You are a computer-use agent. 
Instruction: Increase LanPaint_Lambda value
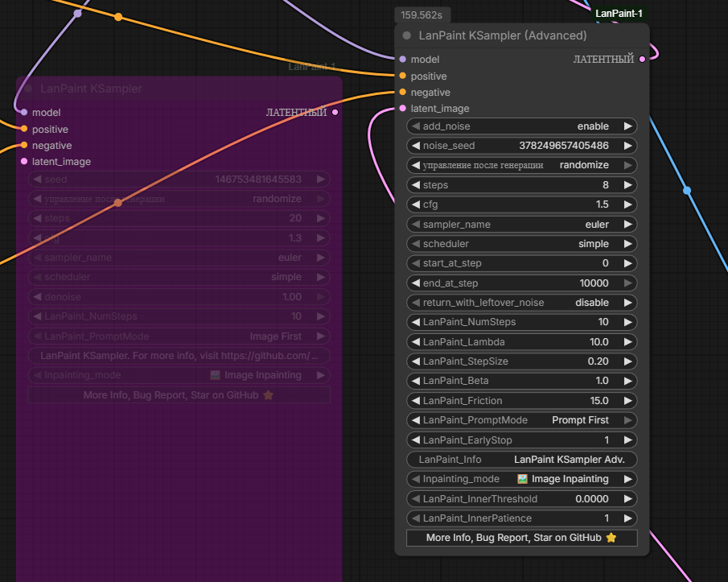(627, 342)
